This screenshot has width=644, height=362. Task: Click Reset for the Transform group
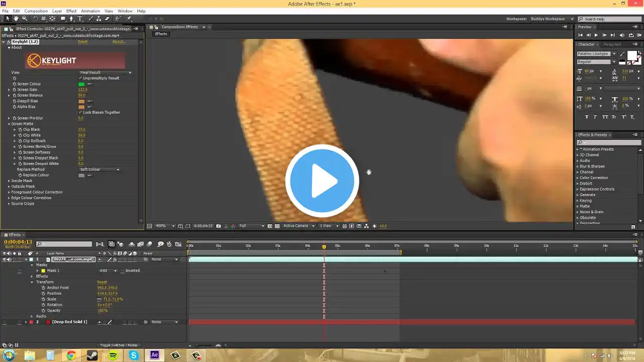coord(102,282)
